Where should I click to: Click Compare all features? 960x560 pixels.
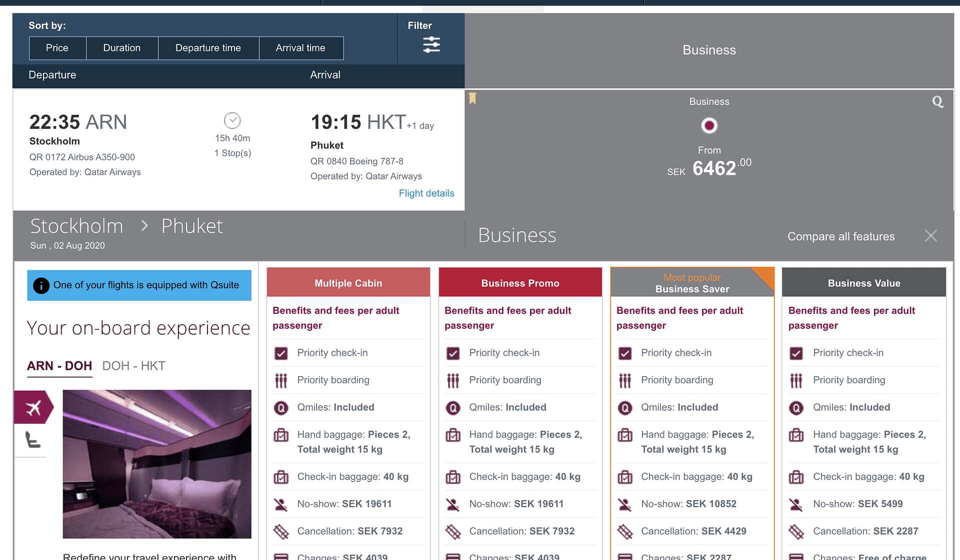[841, 236]
